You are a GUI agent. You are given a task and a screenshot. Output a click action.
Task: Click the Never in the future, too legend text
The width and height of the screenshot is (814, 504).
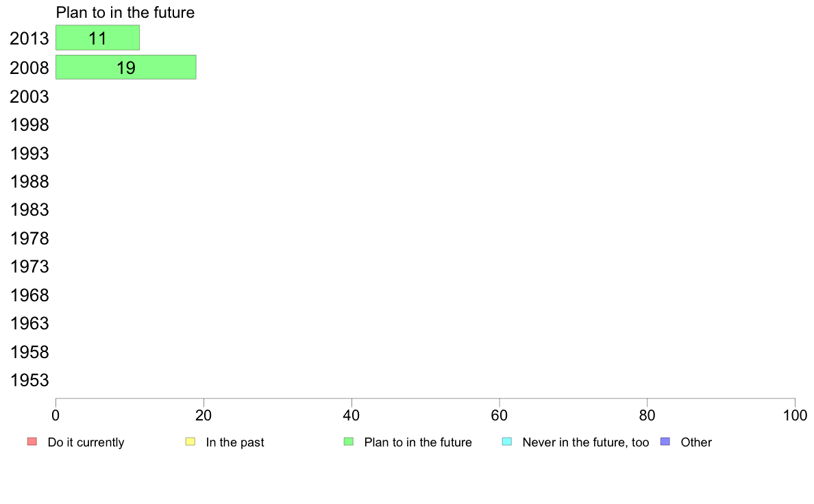pyautogui.click(x=586, y=443)
